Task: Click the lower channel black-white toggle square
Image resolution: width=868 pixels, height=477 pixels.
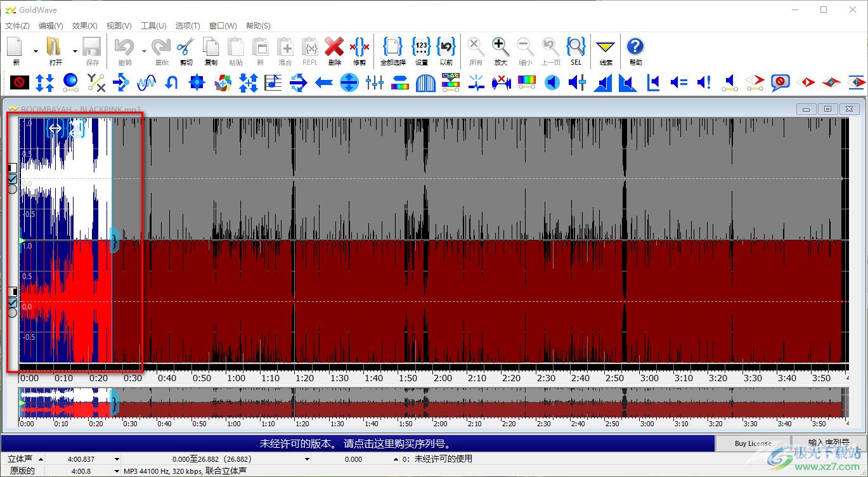Action: point(12,291)
